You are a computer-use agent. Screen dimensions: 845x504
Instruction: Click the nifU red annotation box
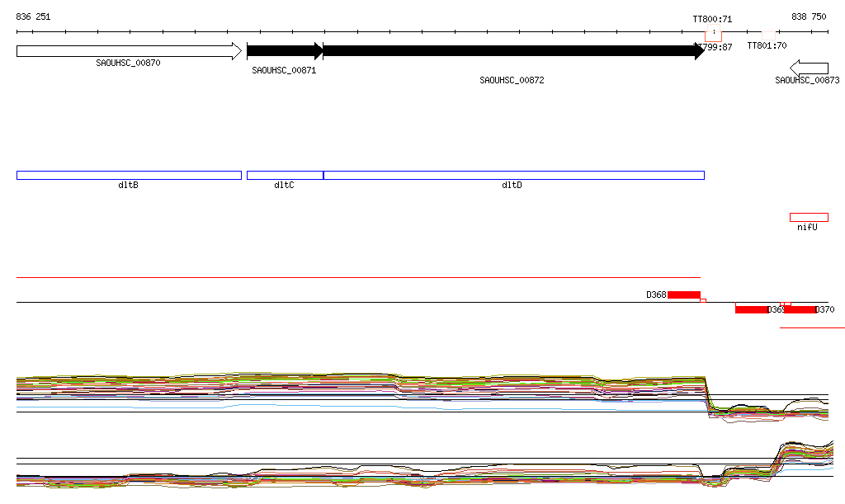pyautogui.click(x=809, y=218)
